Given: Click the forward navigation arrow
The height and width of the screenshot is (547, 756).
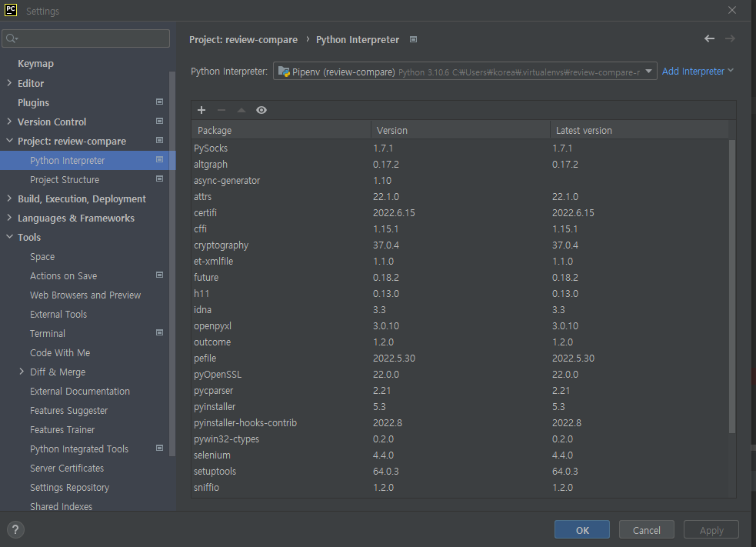Looking at the screenshot, I should point(730,38).
